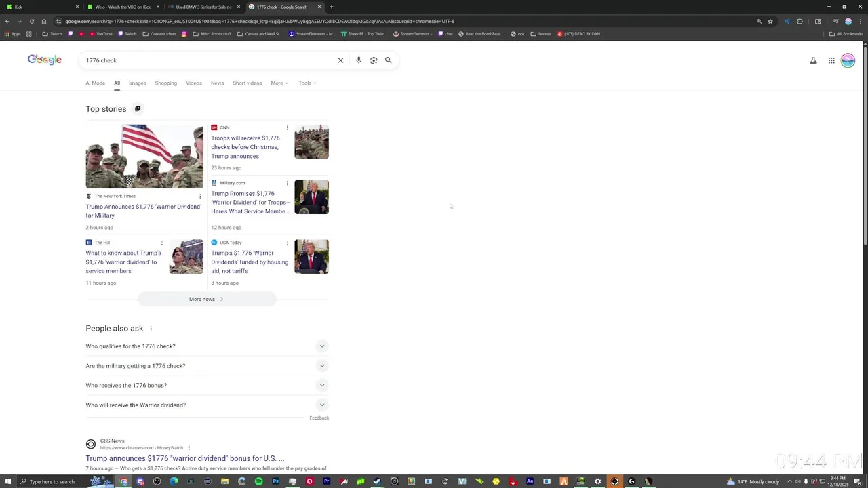
Task: Open options for Military.com story
Action: pyautogui.click(x=287, y=183)
